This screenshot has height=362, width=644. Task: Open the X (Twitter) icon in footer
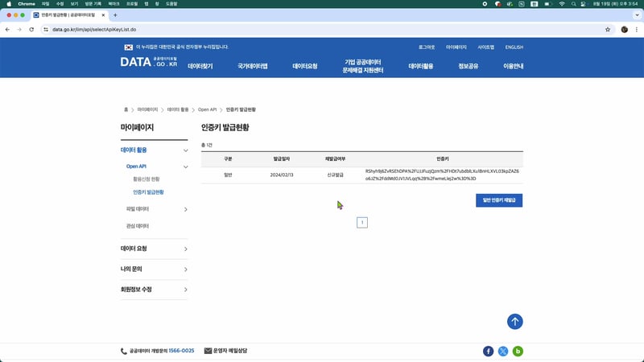tap(503, 351)
